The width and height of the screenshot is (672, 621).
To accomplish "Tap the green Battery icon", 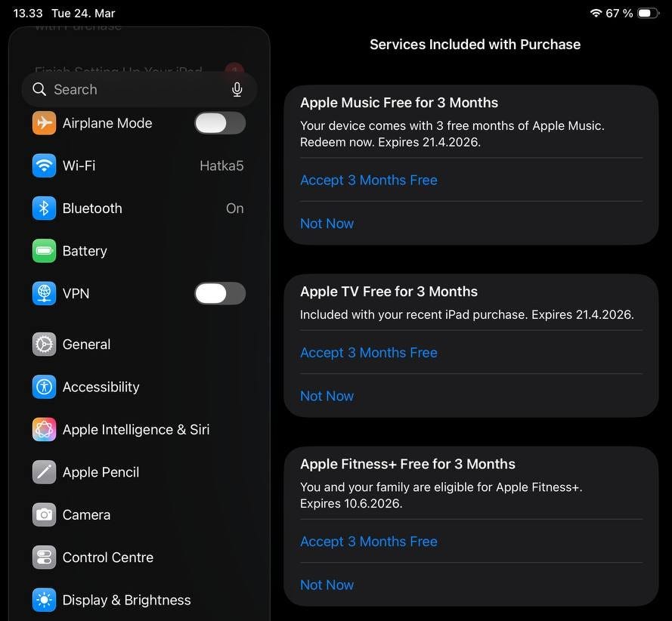I will click(x=44, y=251).
